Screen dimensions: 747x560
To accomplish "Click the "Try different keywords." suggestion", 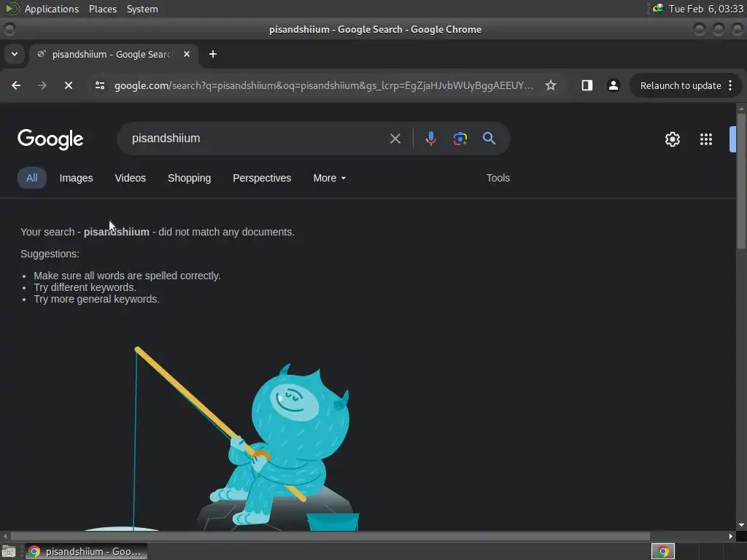I will click(85, 287).
